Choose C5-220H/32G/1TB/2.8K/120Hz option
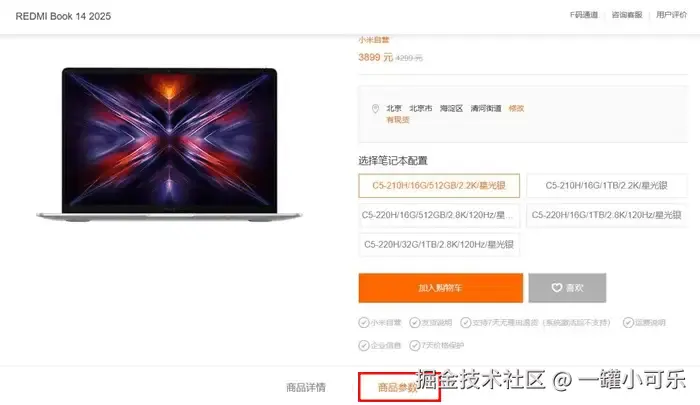Image resolution: width=700 pixels, height=405 pixels. 439,245
